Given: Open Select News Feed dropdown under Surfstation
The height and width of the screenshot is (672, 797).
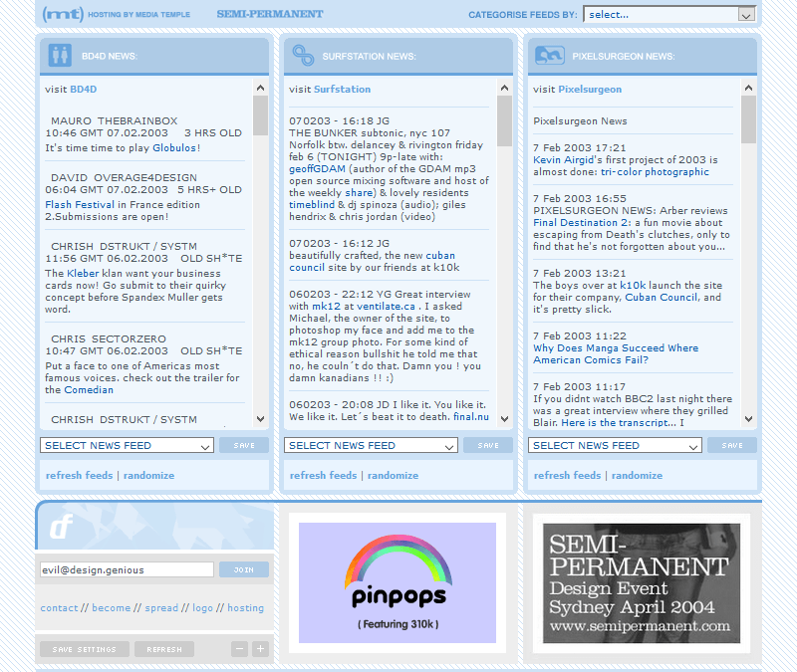Looking at the screenshot, I should click(x=371, y=445).
